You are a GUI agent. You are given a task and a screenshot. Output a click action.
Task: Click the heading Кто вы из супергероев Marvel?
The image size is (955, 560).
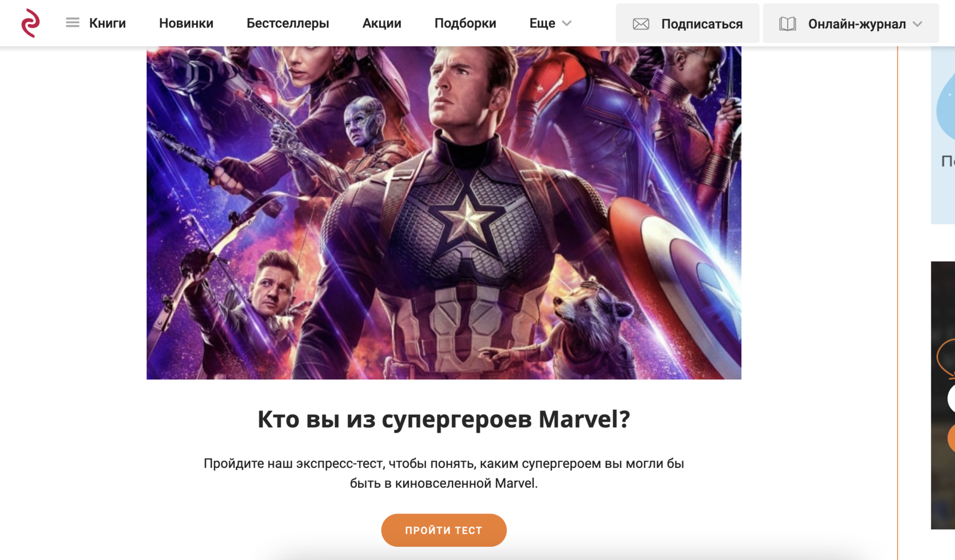click(x=443, y=419)
